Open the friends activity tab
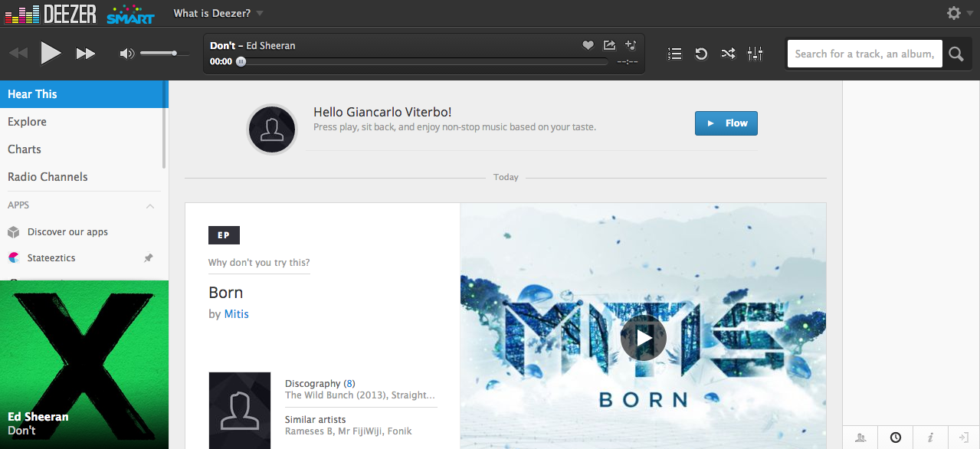Screen dimensions: 980x449 860,438
